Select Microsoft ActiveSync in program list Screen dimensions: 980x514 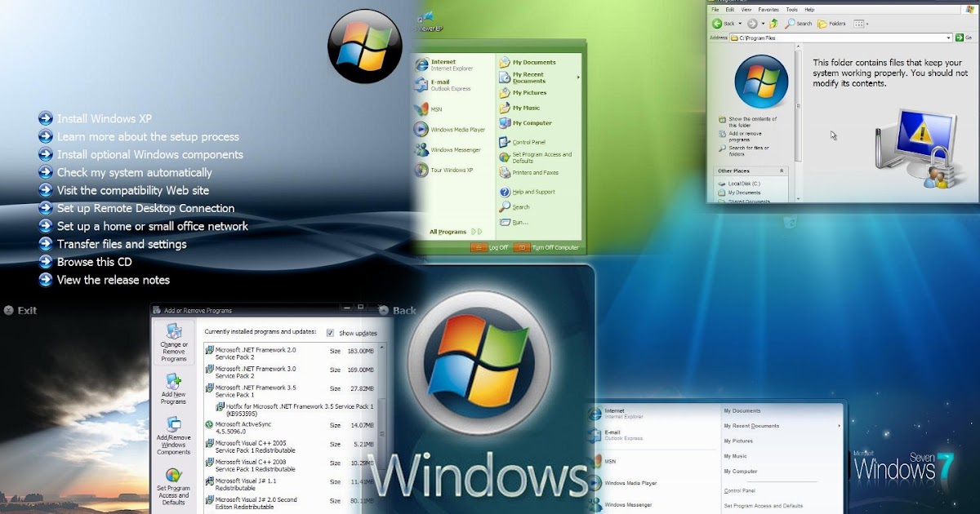click(245, 424)
